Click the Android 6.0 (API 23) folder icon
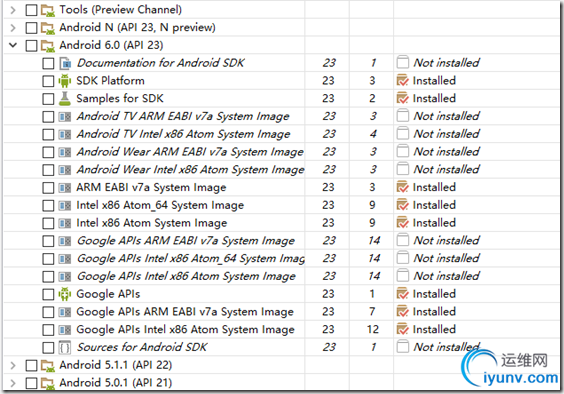 48,46
